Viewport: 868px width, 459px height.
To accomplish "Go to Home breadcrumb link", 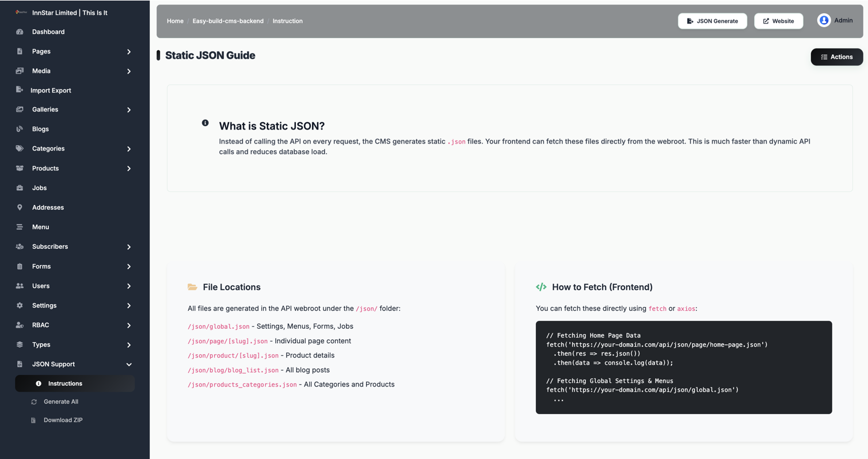I will pos(175,21).
